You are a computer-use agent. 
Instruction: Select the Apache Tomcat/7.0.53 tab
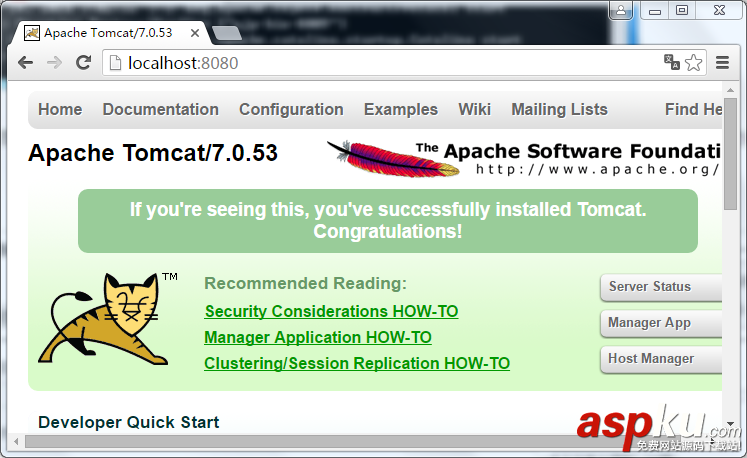coord(108,33)
